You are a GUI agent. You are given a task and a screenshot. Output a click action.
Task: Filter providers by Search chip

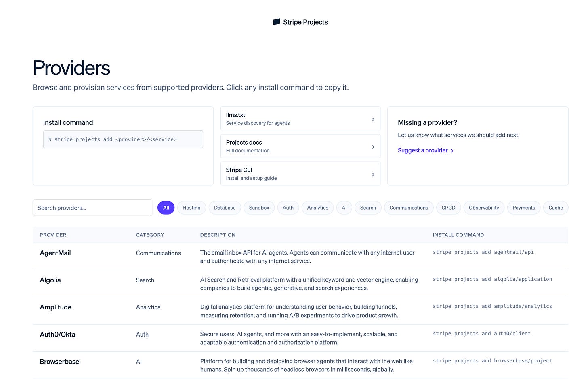[x=368, y=208]
